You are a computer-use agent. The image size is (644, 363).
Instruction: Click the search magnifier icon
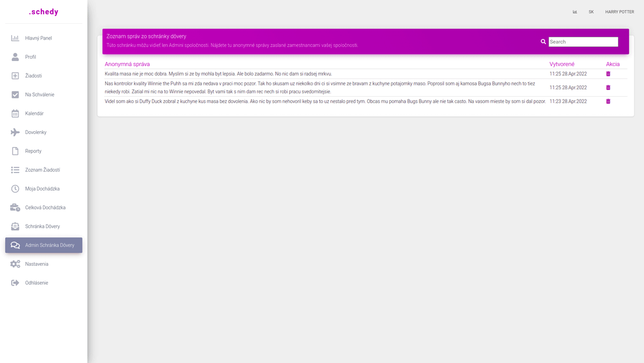[543, 42]
